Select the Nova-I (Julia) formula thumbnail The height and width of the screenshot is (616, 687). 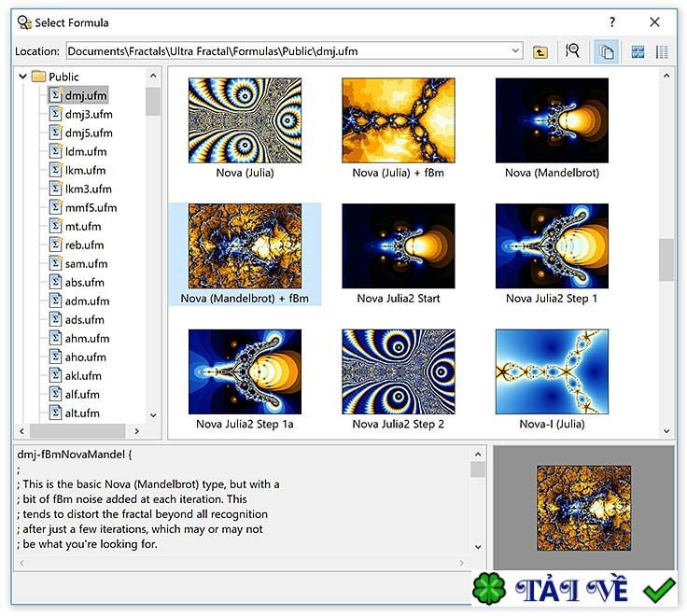(x=552, y=371)
